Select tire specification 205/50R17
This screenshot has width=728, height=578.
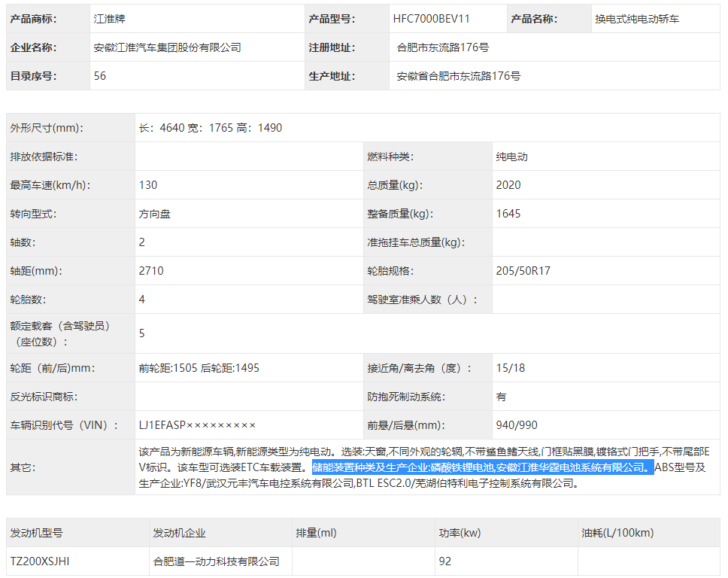click(523, 271)
